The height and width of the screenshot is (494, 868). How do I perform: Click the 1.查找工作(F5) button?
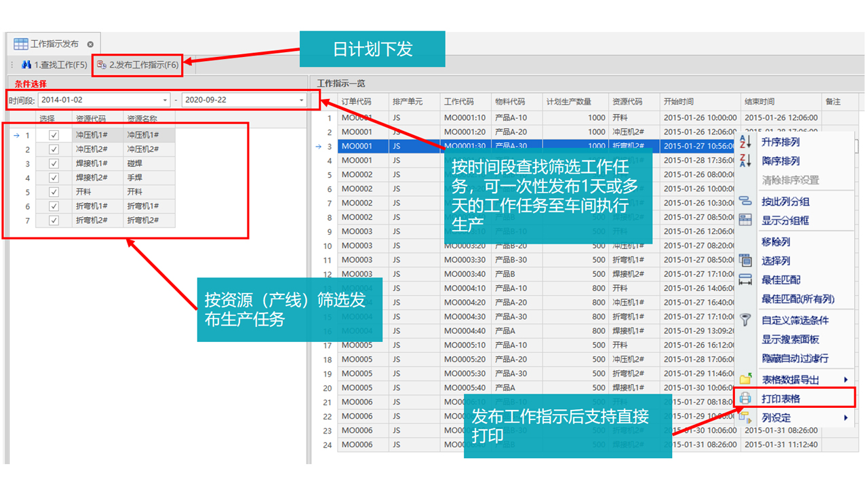pos(54,65)
